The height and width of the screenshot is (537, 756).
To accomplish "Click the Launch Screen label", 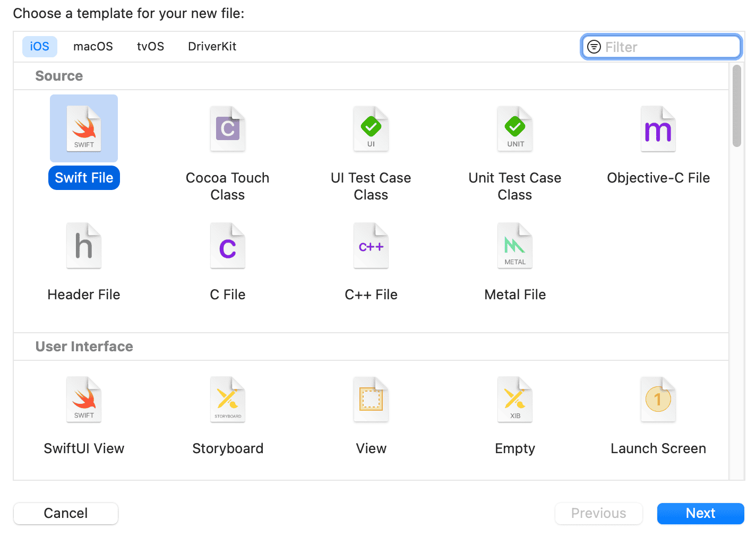I will pos(658,448).
